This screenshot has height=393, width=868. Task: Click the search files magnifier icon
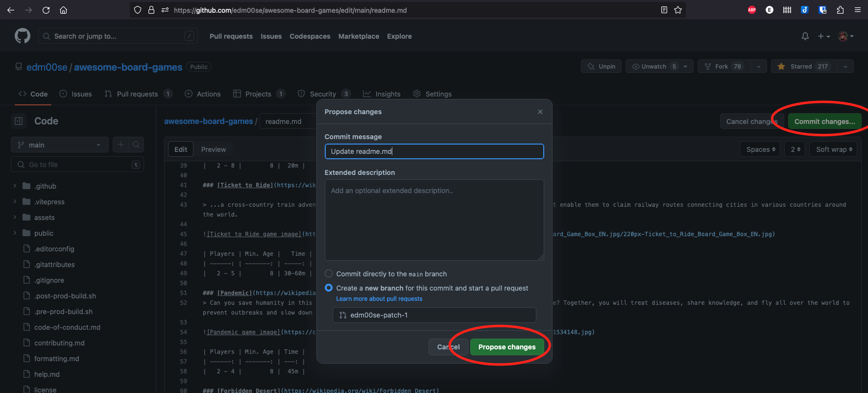(x=136, y=145)
